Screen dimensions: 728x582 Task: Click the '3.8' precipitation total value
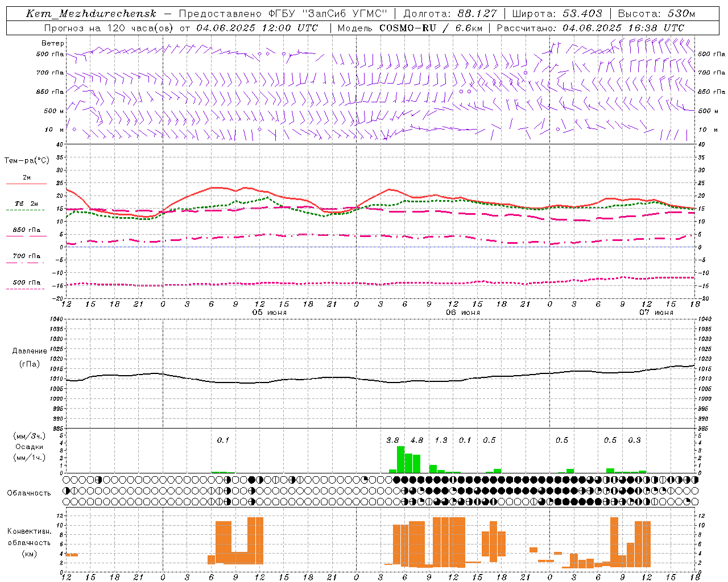392,440
